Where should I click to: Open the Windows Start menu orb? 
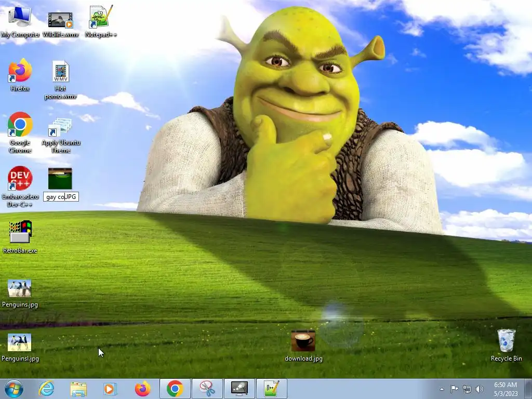14,389
